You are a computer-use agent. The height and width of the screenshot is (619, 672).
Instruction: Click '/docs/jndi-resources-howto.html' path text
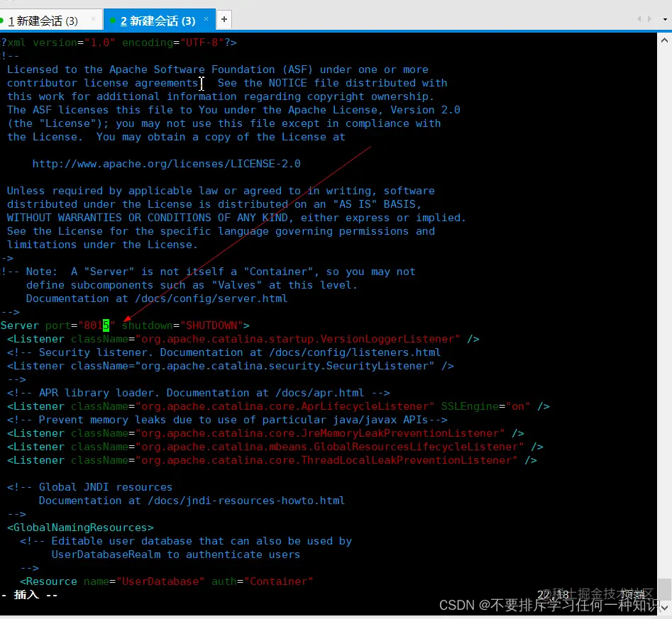pos(246,501)
